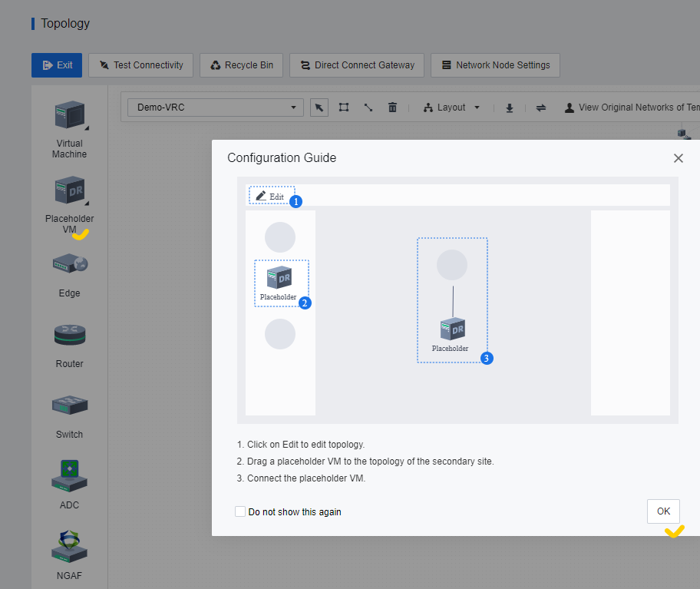This screenshot has height=589, width=700.
Task: Click 'Drag a placeholder VM' instruction text
Action: tap(371, 462)
